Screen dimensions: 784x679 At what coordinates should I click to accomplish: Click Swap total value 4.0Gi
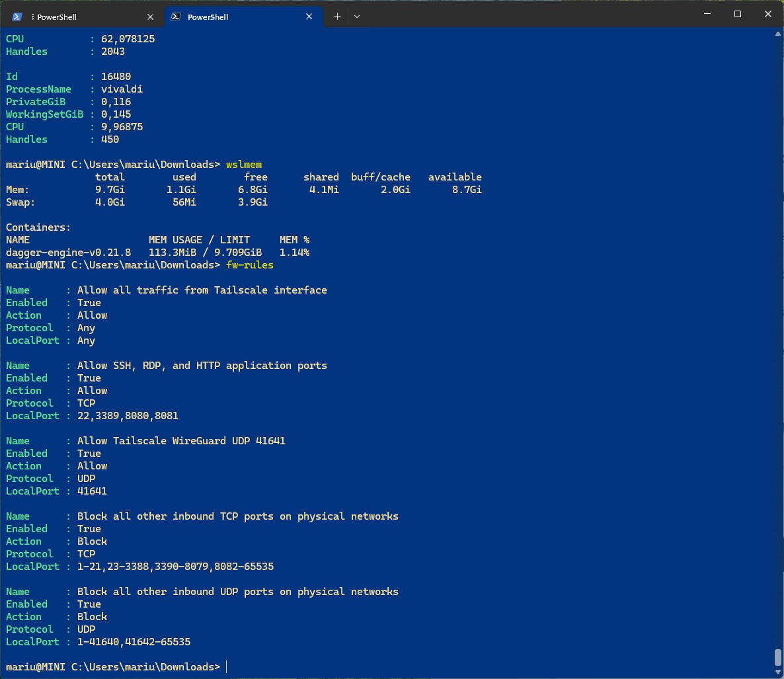point(110,202)
